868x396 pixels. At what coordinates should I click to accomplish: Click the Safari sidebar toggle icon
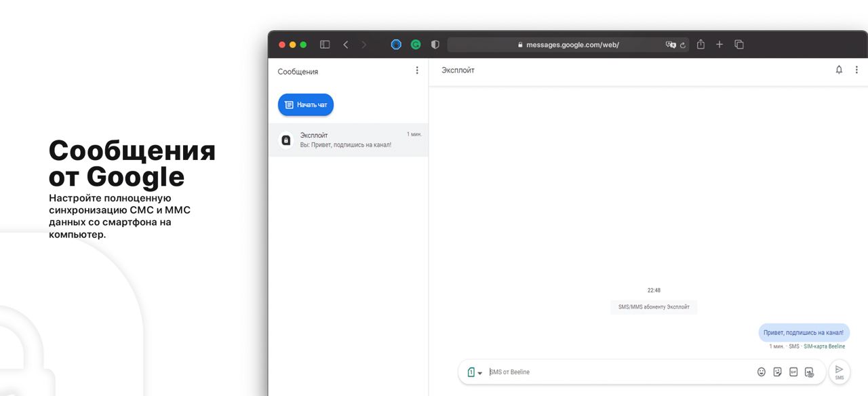[x=325, y=45]
